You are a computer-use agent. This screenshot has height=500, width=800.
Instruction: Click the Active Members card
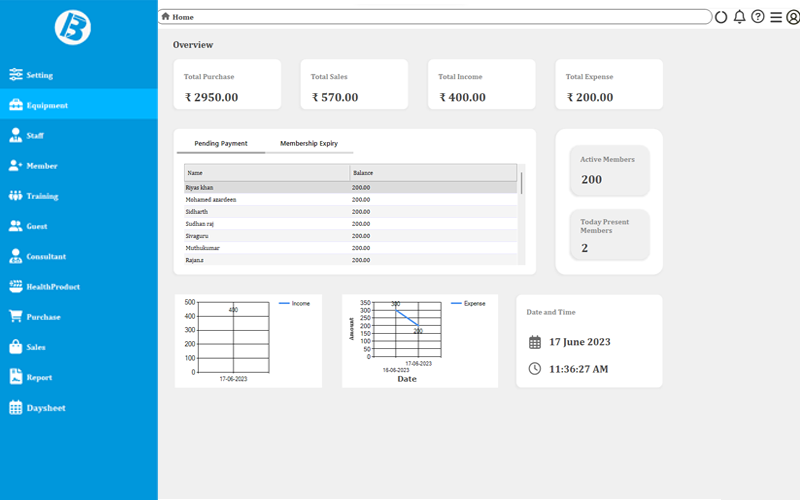pos(610,170)
